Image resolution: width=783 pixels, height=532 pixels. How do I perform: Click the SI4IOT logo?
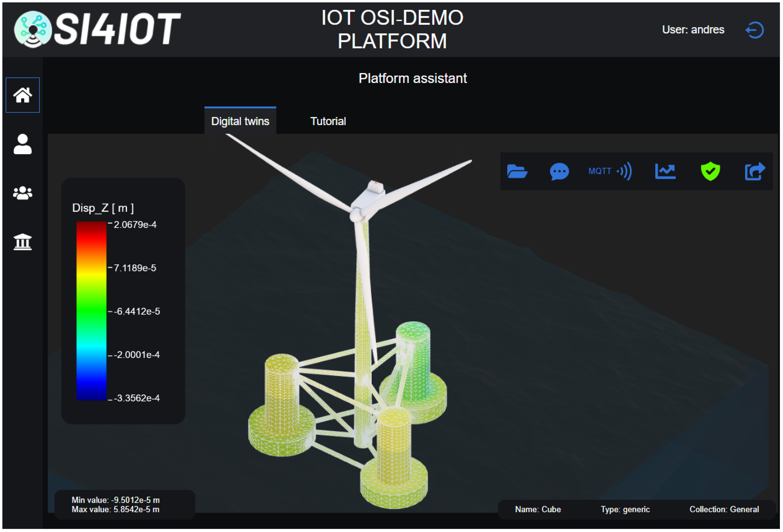pos(98,30)
